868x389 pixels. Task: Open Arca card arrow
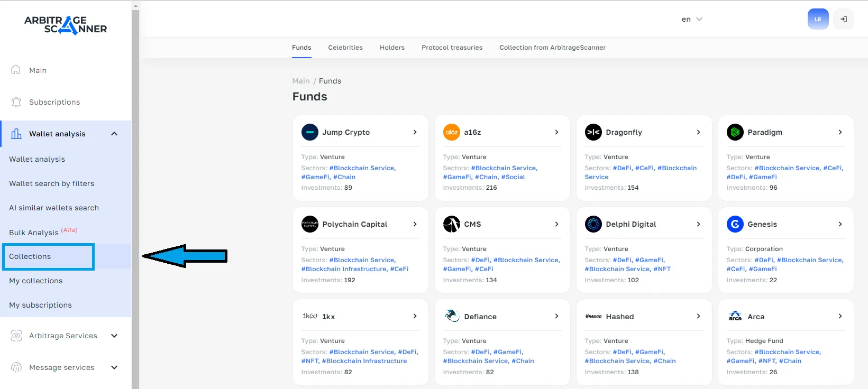click(x=840, y=316)
